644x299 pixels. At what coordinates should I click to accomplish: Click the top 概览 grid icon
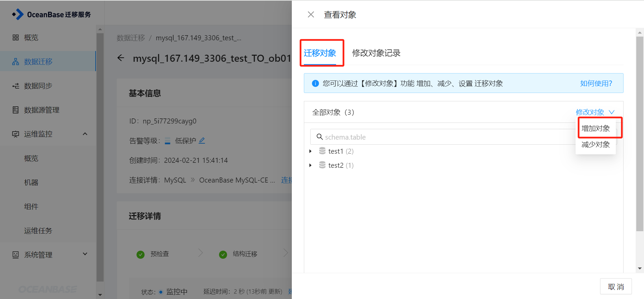point(15,38)
